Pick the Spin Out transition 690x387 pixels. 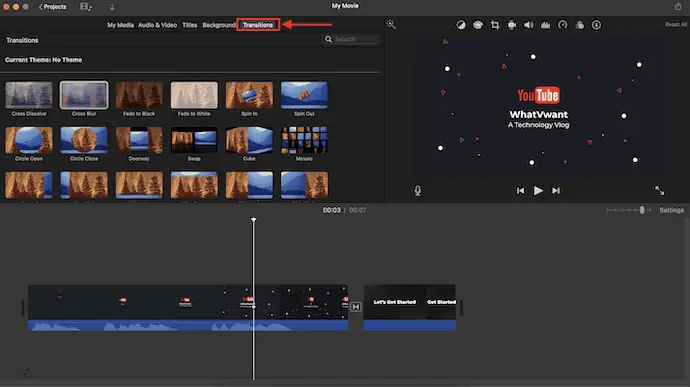304,95
